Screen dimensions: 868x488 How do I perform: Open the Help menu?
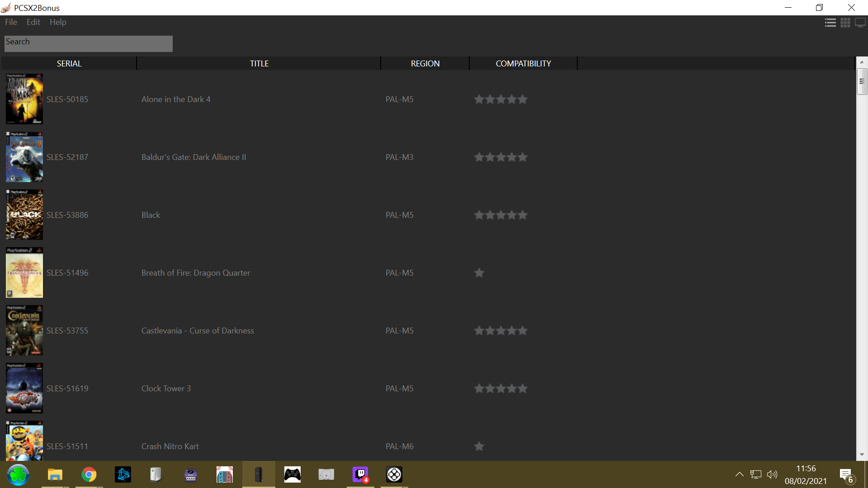(x=58, y=22)
